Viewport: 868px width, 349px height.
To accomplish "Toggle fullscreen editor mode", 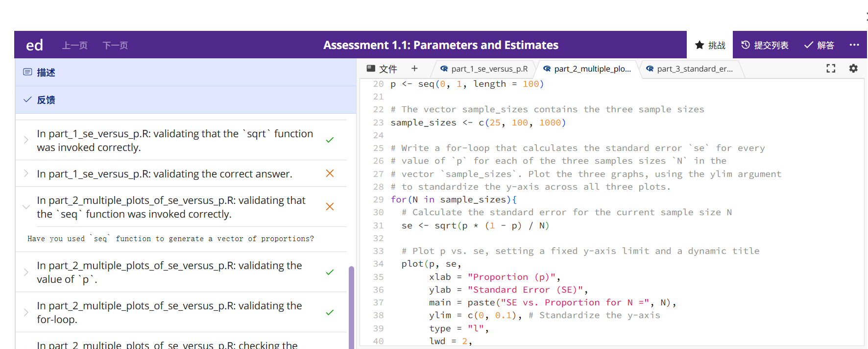I will tap(831, 69).
